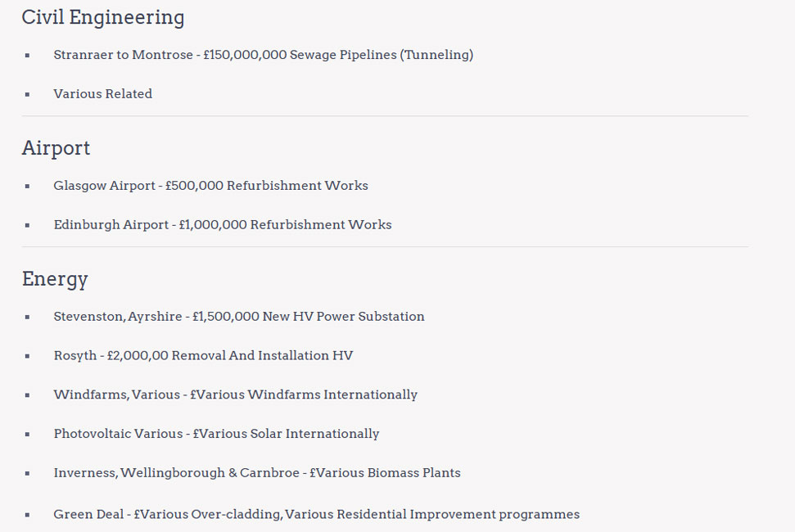Click bullet marker beside Green Deal entry
This screenshot has width=795, height=532.
coord(27,515)
